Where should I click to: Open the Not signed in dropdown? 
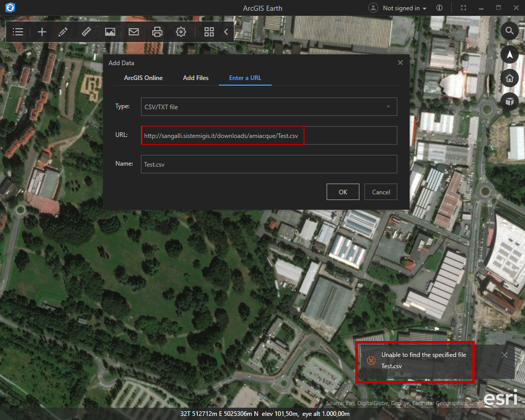[x=405, y=8]
